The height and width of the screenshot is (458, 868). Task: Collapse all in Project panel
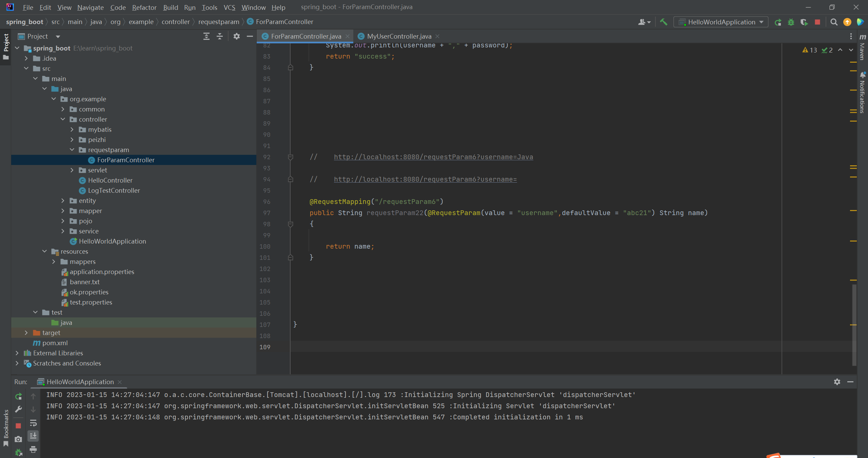click(220, 36)
